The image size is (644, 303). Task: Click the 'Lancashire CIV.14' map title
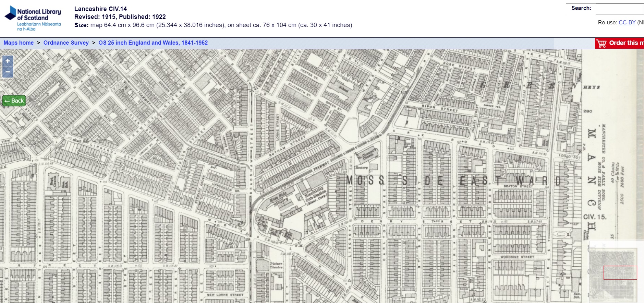100,9
